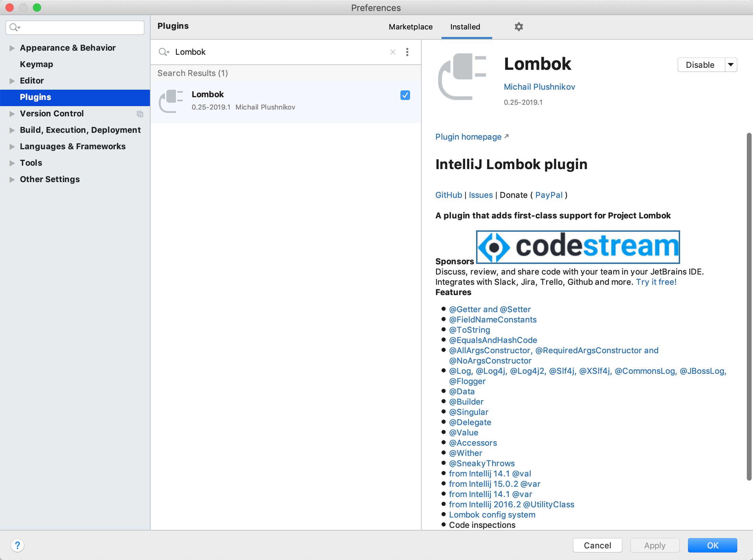This screenshot has width=753, height=560.
Task: Open the Plugin homepage link
Action: 468,137
